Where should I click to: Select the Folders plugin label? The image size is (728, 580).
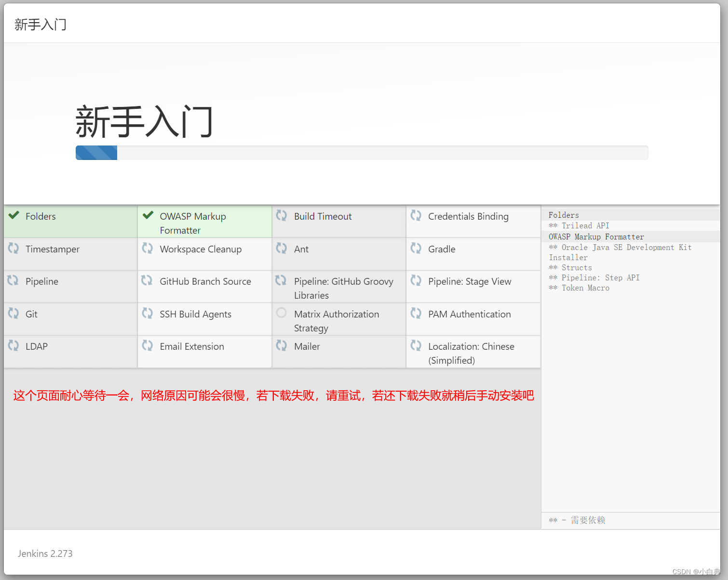tap(40, 216)
